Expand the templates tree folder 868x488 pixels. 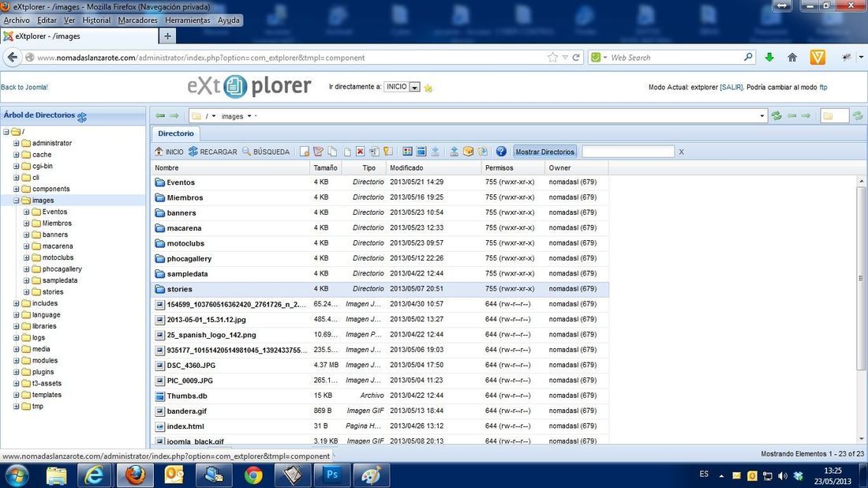tap(16, 395)
